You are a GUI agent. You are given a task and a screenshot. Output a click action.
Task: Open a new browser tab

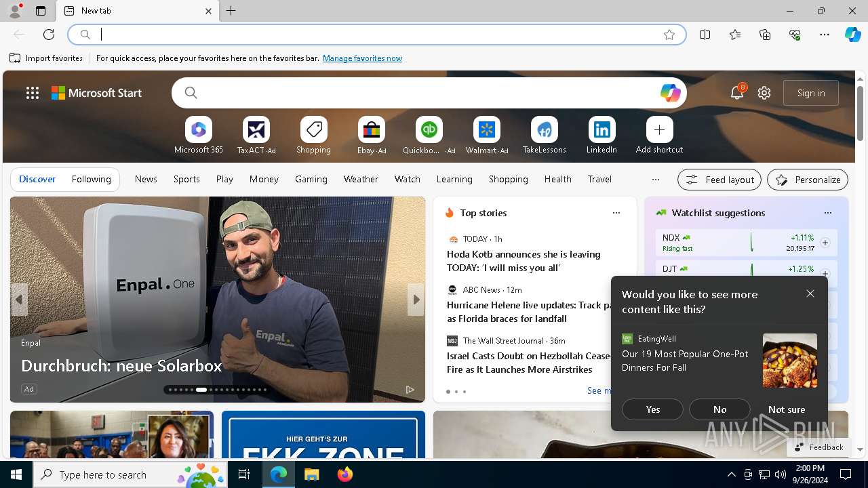(231, 11)
